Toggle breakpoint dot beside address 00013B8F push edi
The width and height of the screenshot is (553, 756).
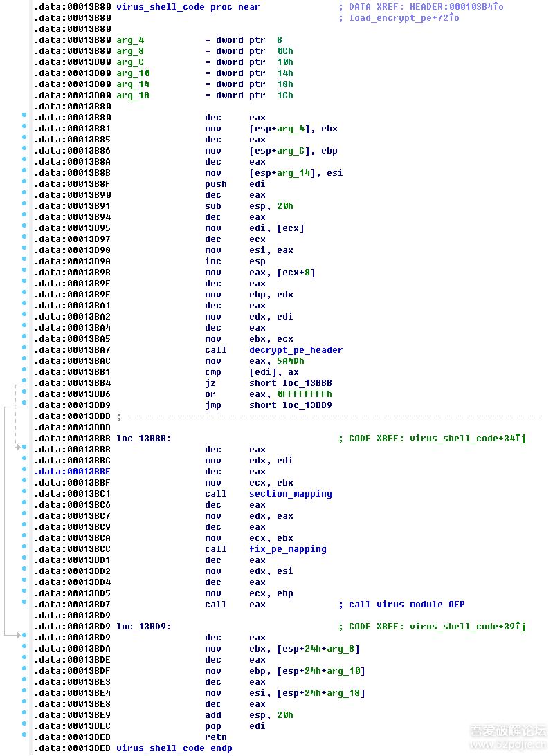point(24,182)
